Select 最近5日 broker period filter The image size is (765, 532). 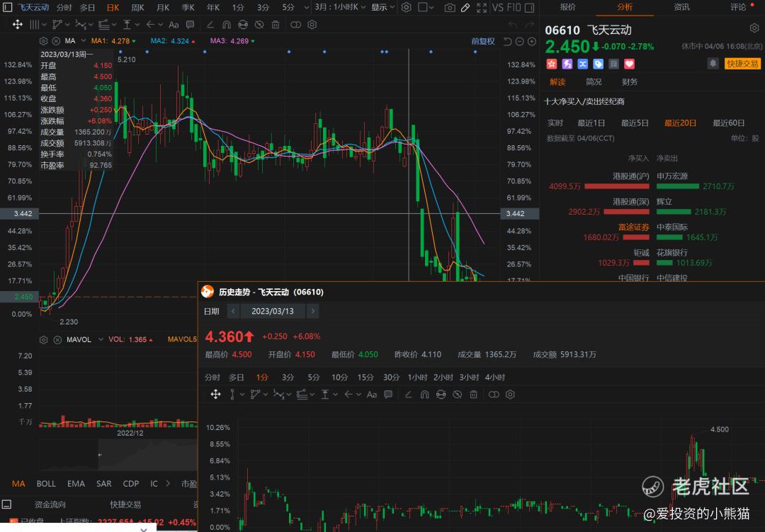635,123
